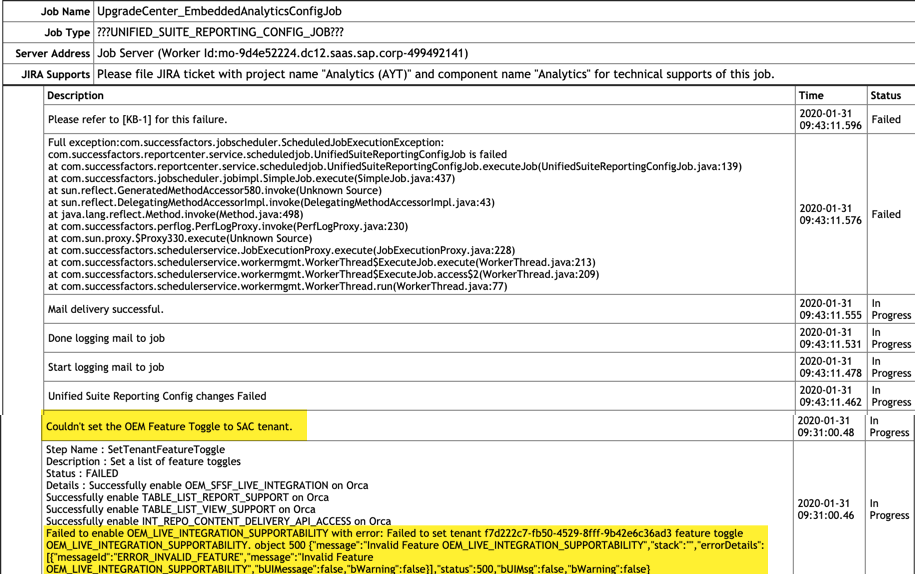Click timestamp 09:31:00.46
The image size is (915, 574).
point(826,516)
